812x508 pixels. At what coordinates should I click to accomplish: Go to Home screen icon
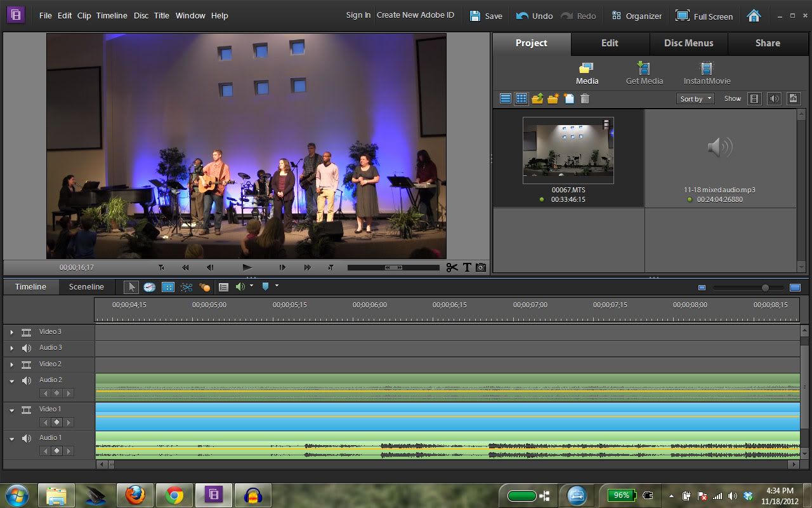pos(754,16)
